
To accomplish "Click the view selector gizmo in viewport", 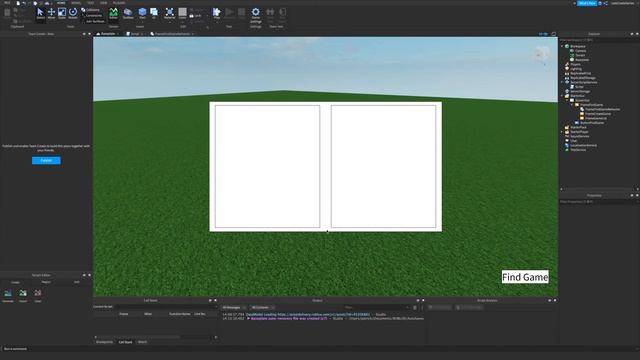I will click(x=543, y=55).
